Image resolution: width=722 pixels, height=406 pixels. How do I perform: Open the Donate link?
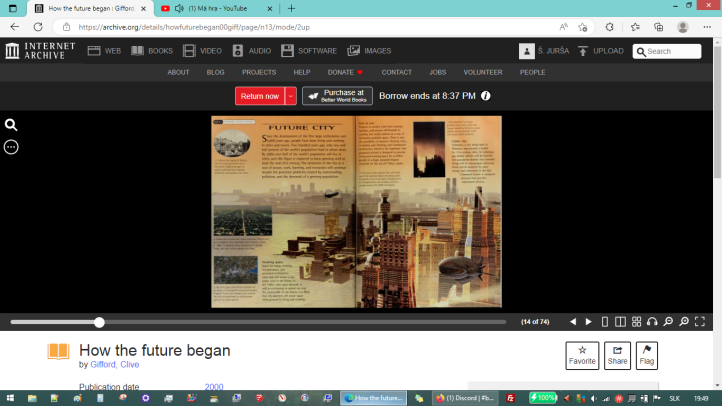click(345, 72)
